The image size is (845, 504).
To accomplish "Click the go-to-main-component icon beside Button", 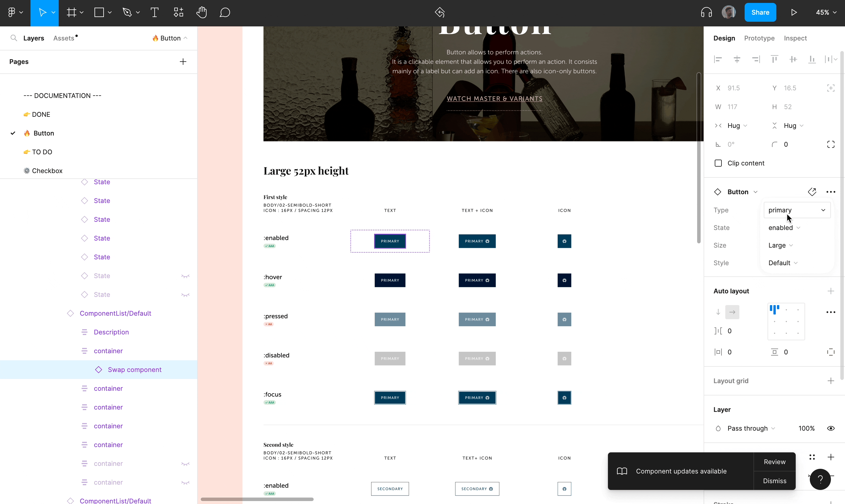I will 812,192.
